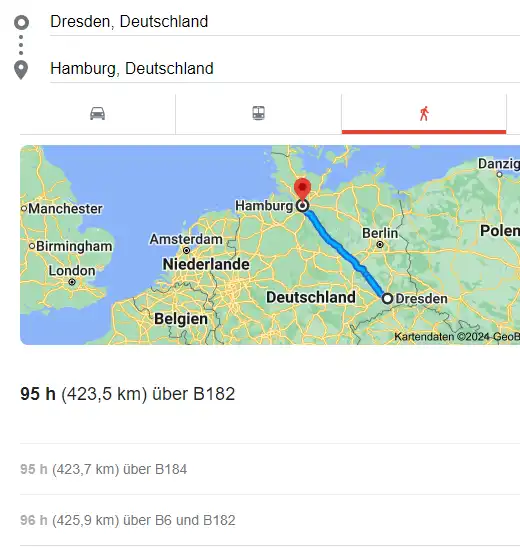Click the Dresden start point circle on map

pos(387,299)
